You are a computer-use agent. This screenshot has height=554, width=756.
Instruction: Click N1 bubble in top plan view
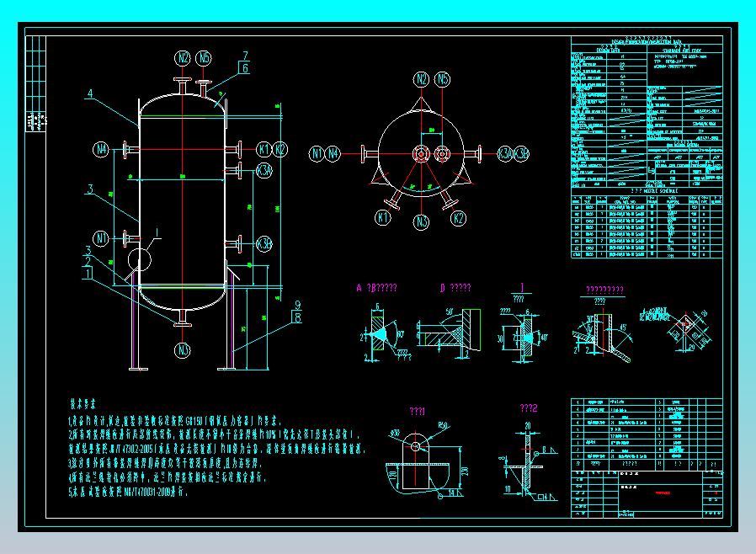pyautogui.click(x=317, y=154)
